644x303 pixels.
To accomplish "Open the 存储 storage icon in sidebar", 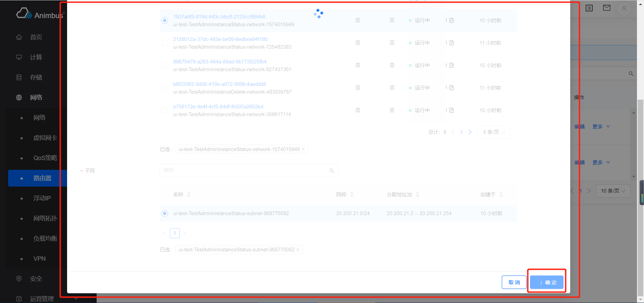I will pos(19,77).
